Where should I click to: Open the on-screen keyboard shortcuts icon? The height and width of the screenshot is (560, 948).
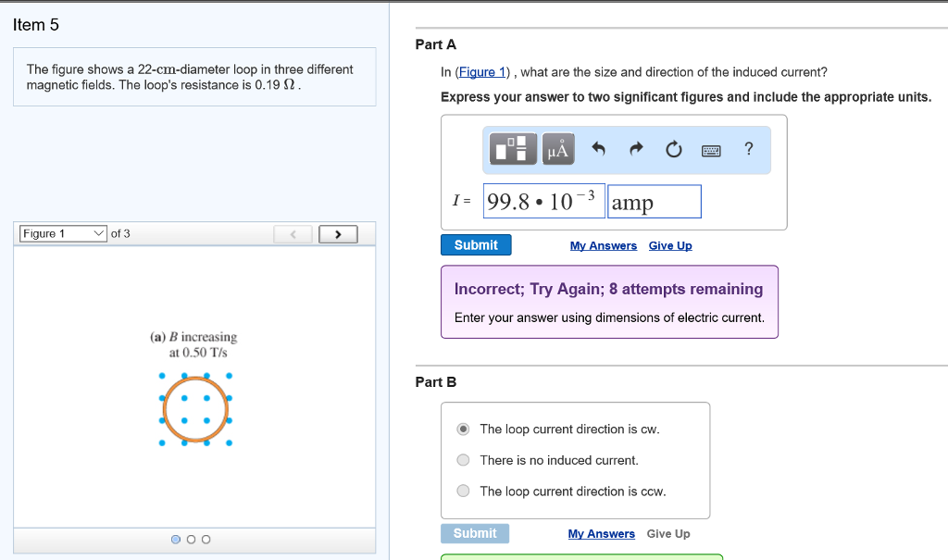point(711,148)
